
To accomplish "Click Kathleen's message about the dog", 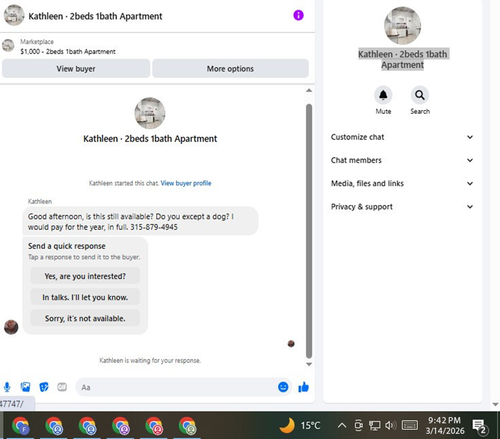I will click(140, 221).
